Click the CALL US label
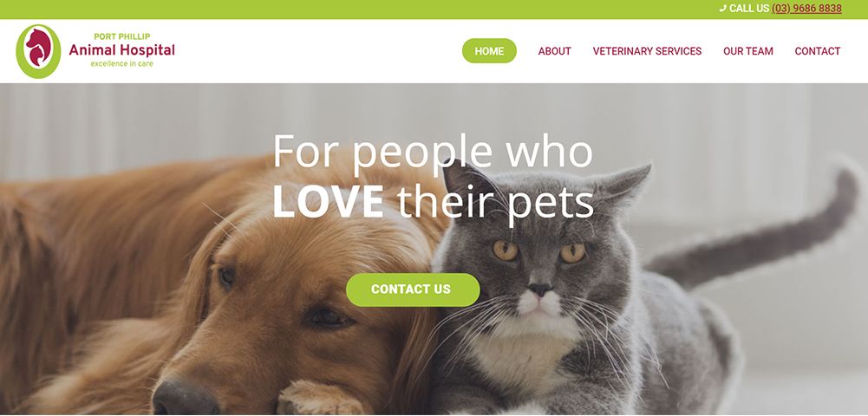The width and height of the screenshot is (868, 416). point(749,9)
